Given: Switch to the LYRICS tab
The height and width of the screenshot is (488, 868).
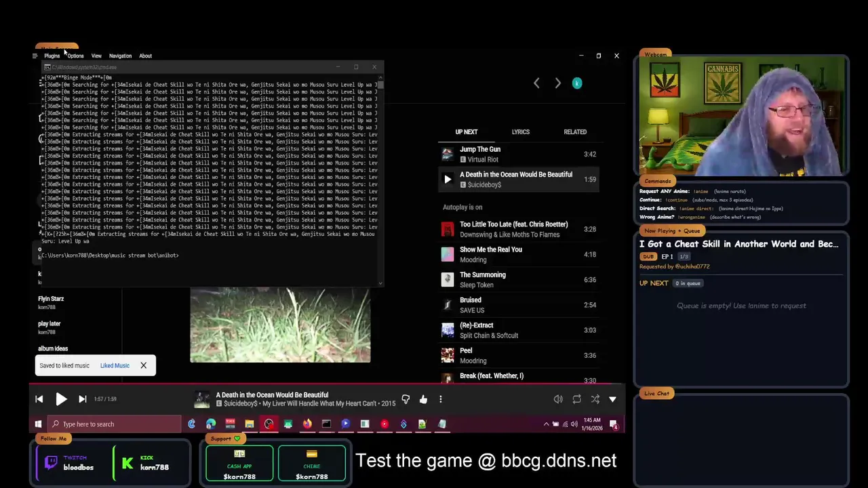Looking at the screenshot, I should (521, 132).
